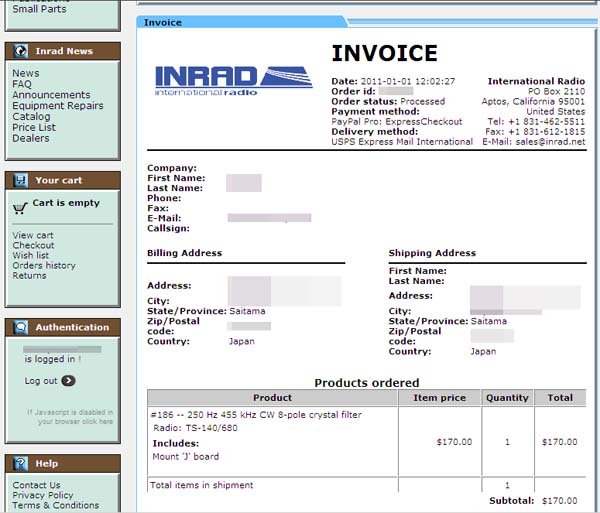Click View cart link
This screenshot has height=513, width=600.
click(x=33, y=235)
